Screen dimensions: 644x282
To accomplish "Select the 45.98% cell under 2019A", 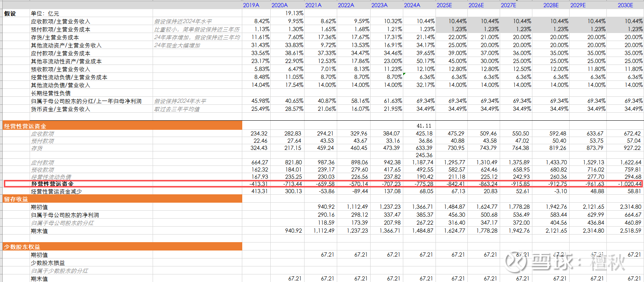I will pyautogui.click(x=260, y=101).
